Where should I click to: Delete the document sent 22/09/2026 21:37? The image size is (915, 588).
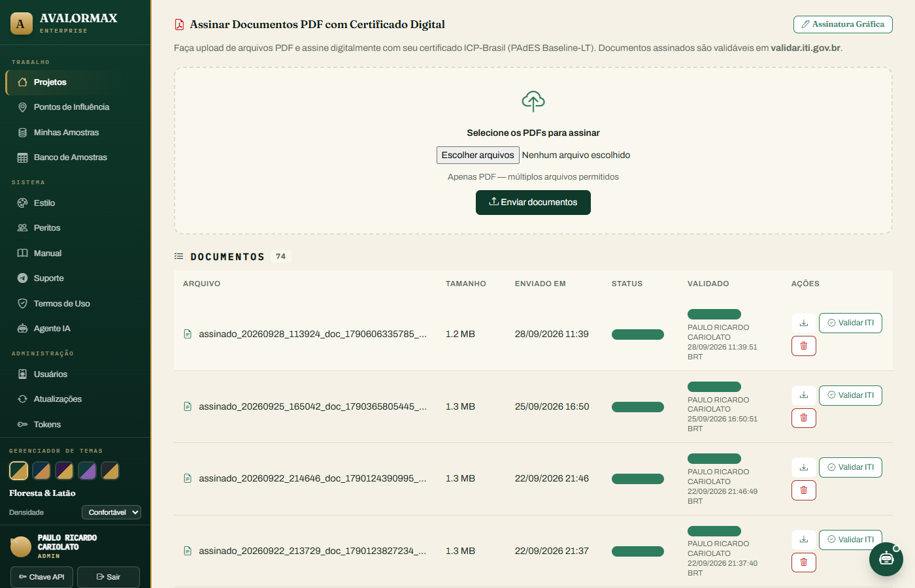tap(804, 563)
